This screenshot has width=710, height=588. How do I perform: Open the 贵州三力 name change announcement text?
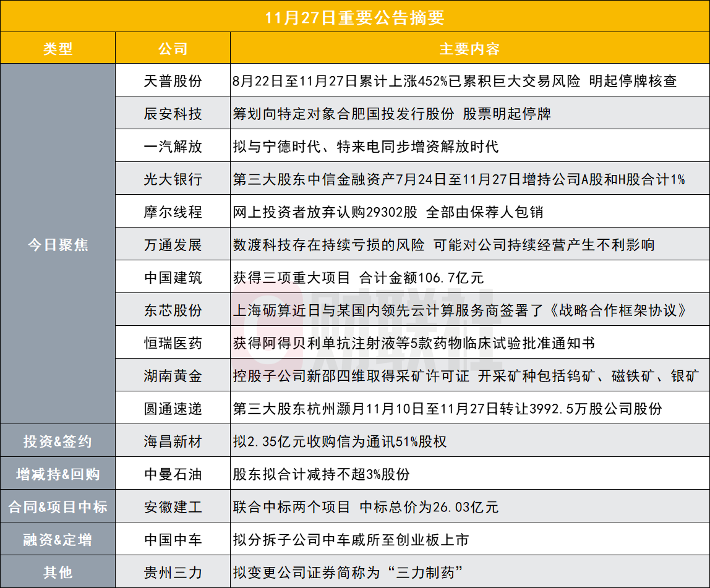click(348, 573)
